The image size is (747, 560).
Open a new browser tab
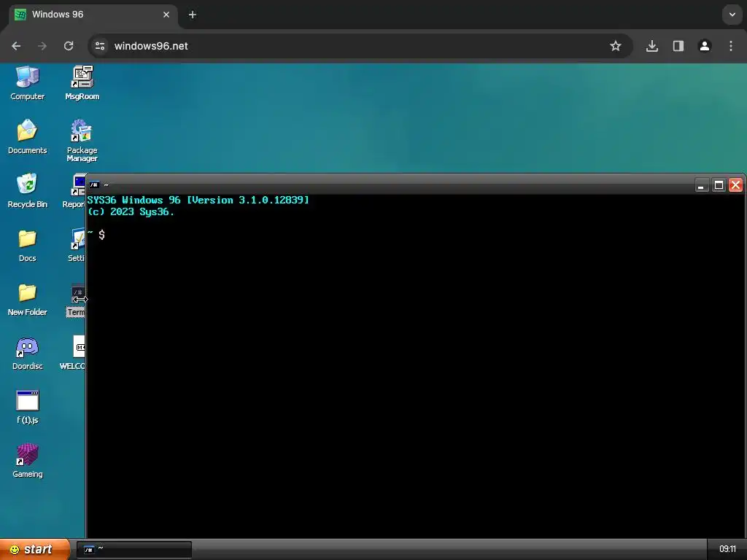tap(193, 15)
